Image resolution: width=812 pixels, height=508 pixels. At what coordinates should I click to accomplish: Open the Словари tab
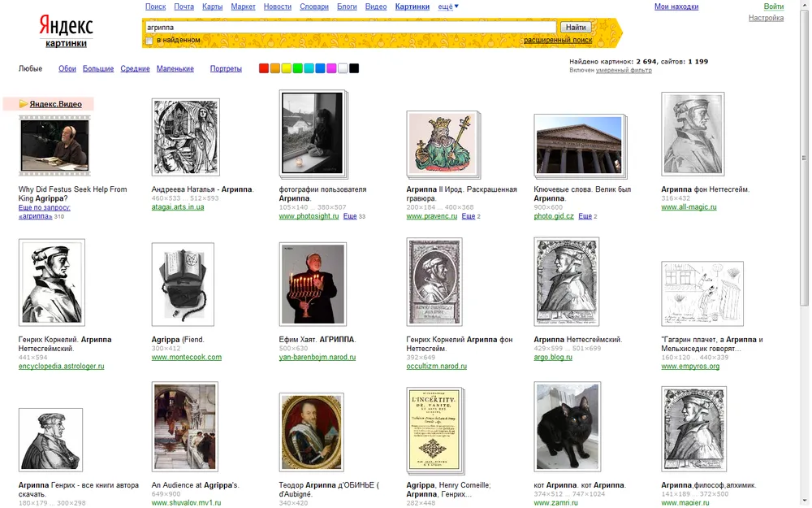click(314, 7)
